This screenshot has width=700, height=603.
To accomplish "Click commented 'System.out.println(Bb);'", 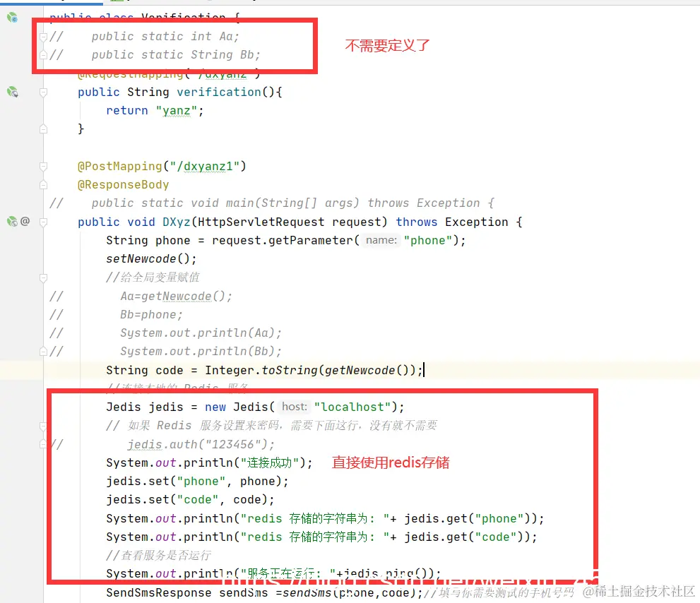I will 201,351.
